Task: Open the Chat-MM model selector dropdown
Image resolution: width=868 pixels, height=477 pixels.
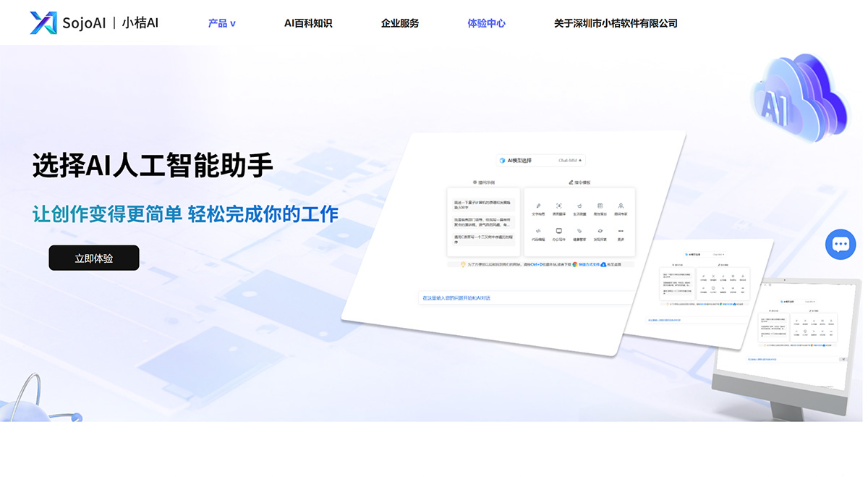Action: coord(571,159)
